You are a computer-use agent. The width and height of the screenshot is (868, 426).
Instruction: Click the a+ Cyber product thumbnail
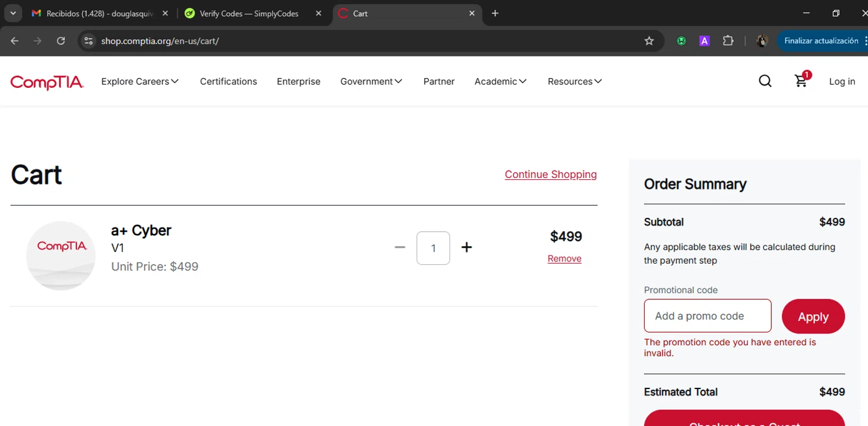point(61,255)
